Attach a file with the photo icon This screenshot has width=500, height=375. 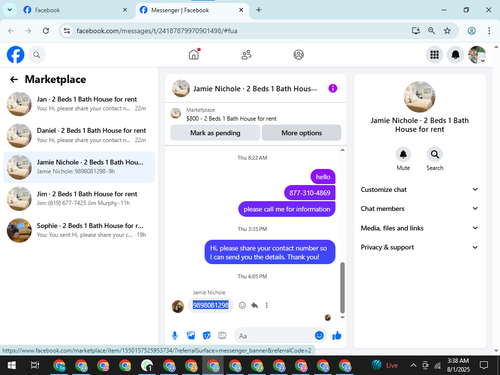point(191,335)
